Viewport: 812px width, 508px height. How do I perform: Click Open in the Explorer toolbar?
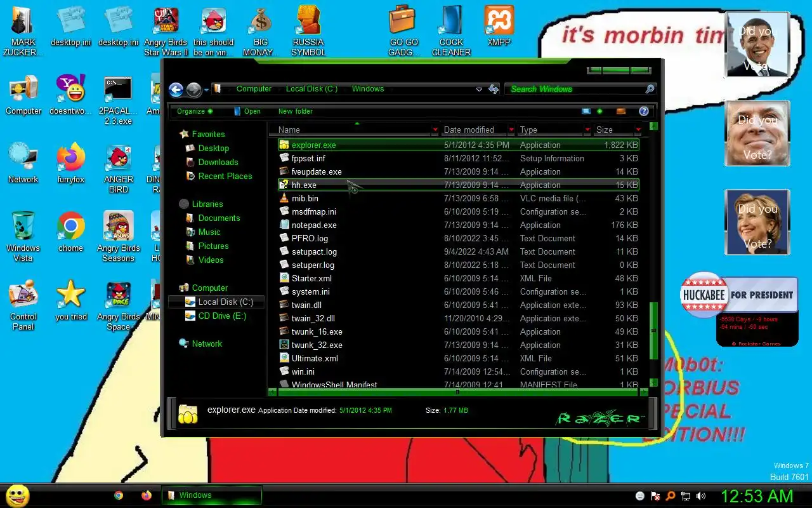point(247,111)
